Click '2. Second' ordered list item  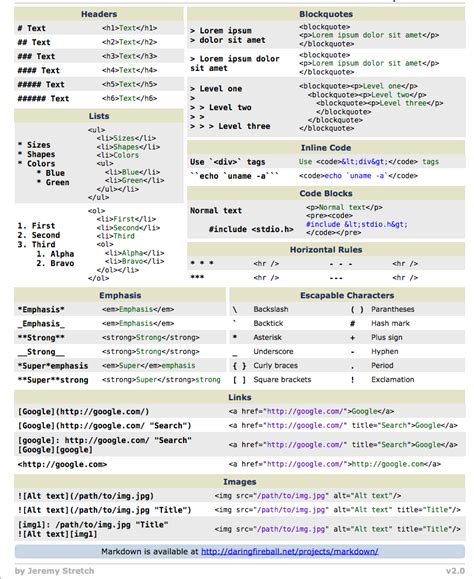tap(39, 235)
